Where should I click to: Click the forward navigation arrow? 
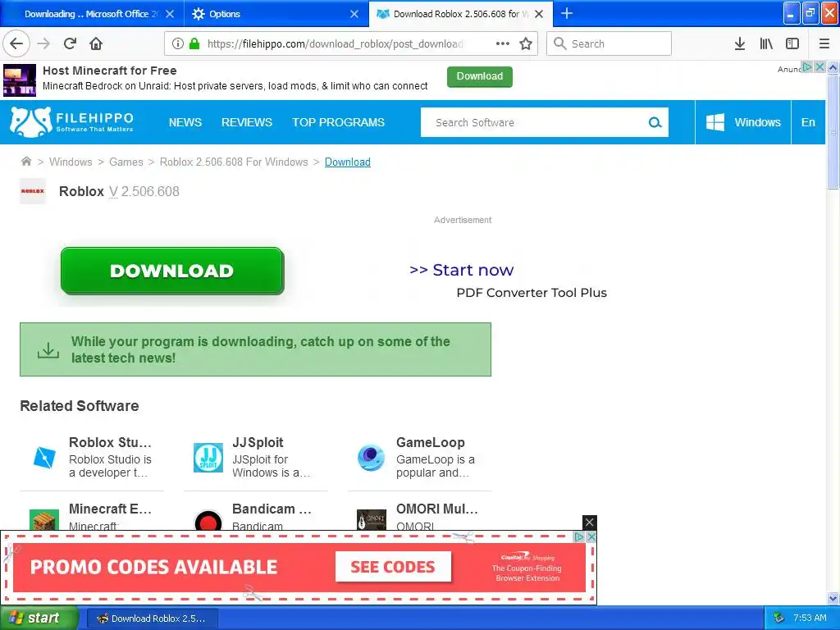43,43
